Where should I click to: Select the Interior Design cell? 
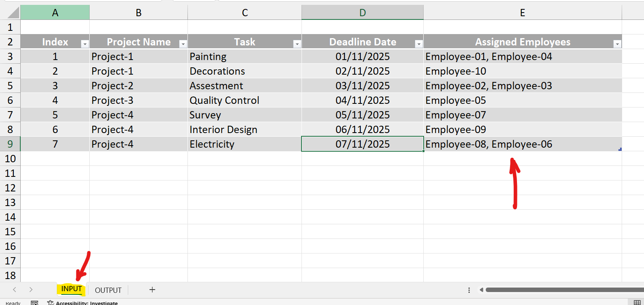(245, 129)
